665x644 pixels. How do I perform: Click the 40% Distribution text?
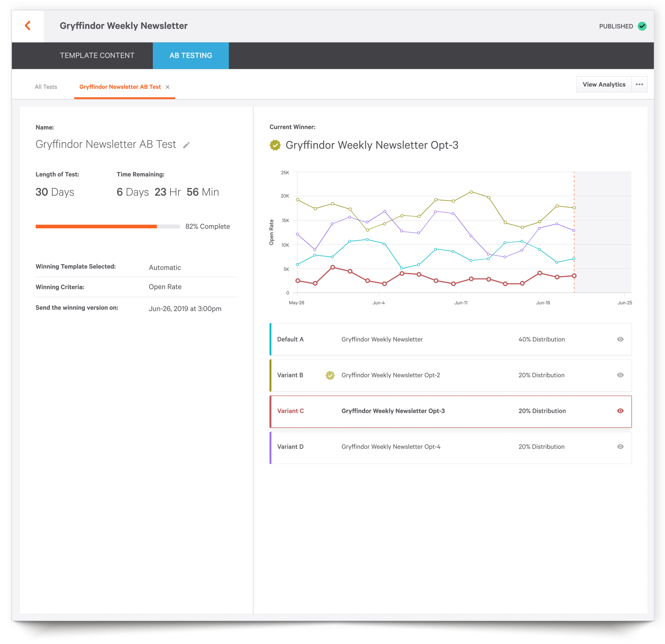541,339
